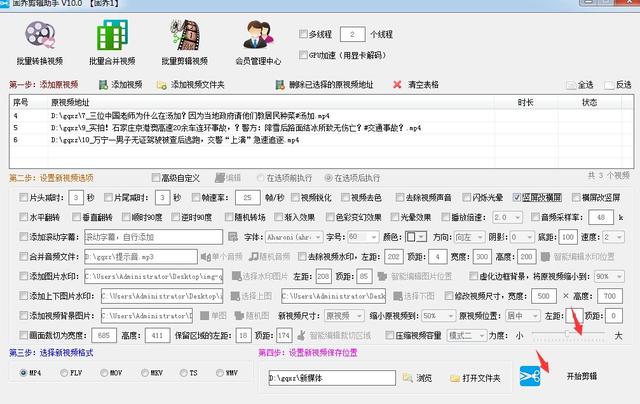Viewport: 640px width, 404px height.
Task: Click the 添加视频 icon
Action: (x=103, y=85)
